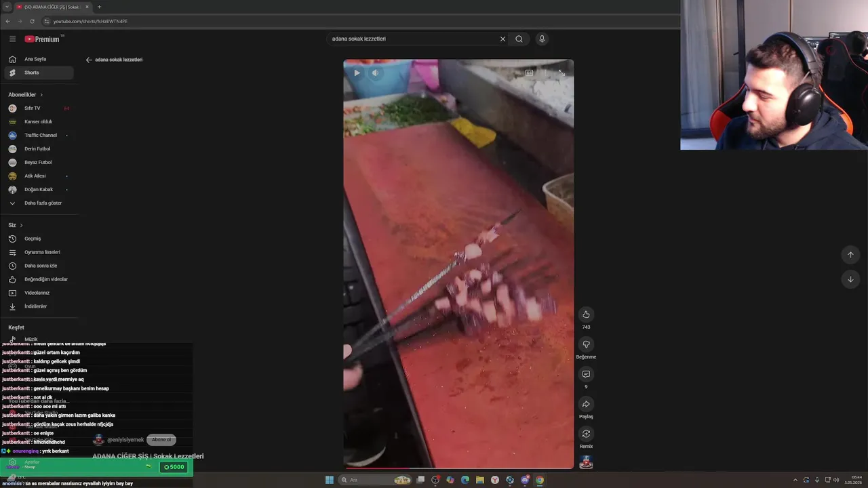
Task: Reload the page in the browser
Action: tap(32, 21)
